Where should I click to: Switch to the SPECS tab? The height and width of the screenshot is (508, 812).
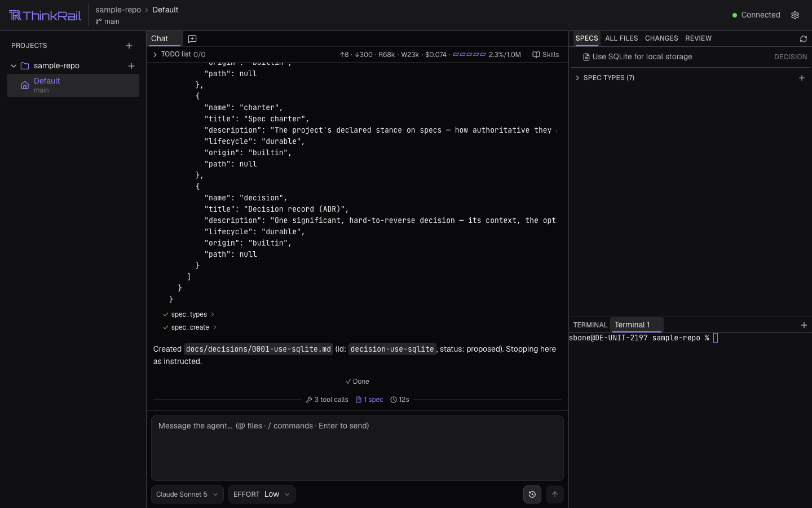point(586,38)
